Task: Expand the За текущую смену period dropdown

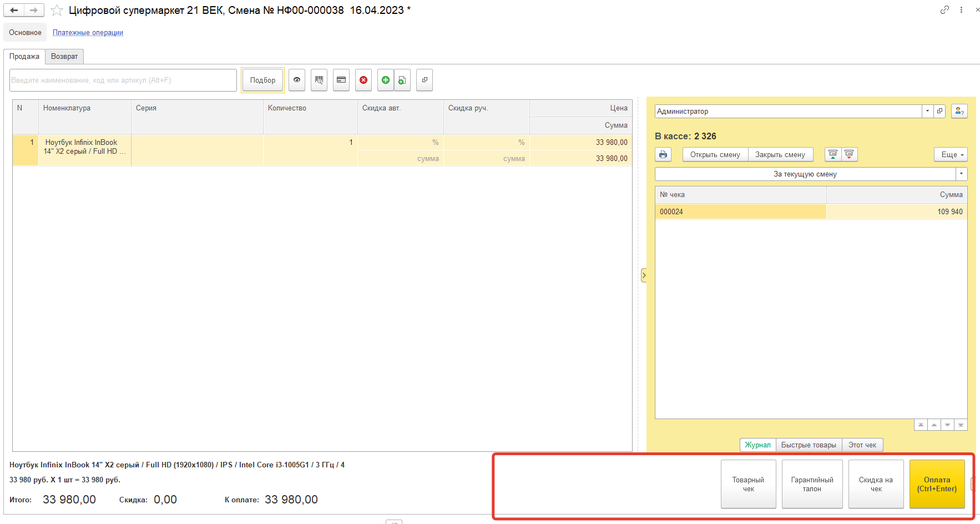Action: [x=961, y=174]
